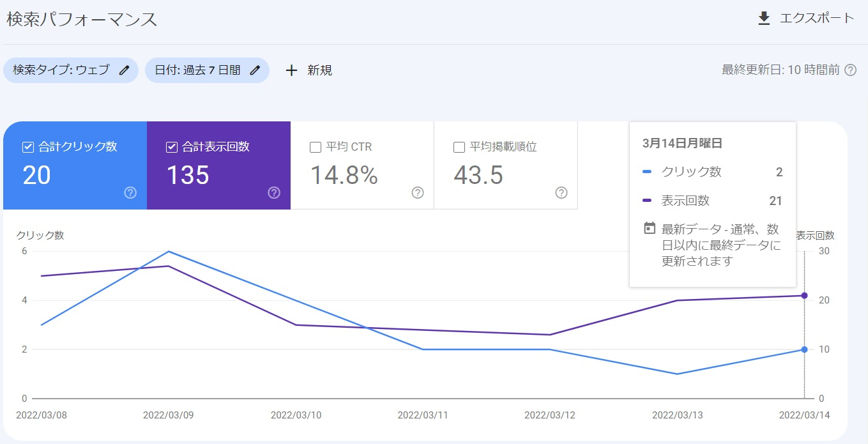Click the 3月14日月曜日 tooltip date
868x444 pixels.
682,143
